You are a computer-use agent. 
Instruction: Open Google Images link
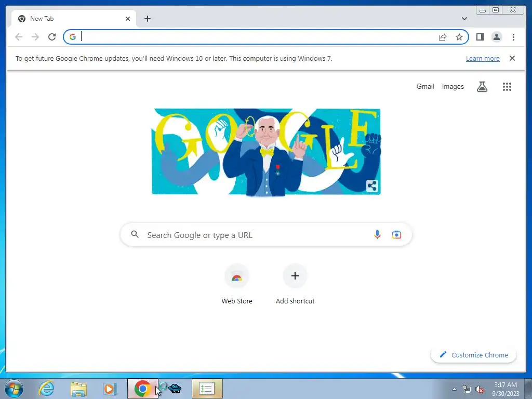tap(453, 87)
